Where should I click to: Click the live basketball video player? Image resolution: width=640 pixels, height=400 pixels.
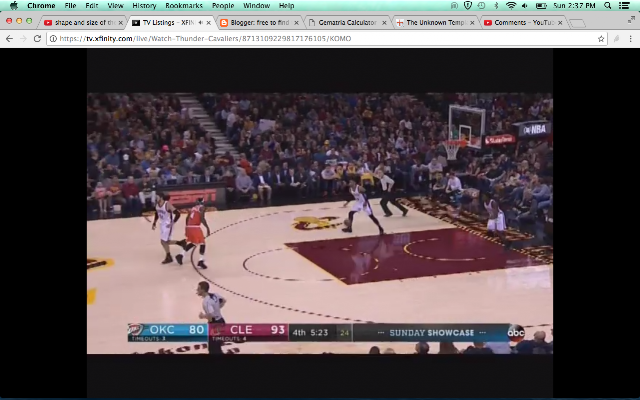point(320,223)
